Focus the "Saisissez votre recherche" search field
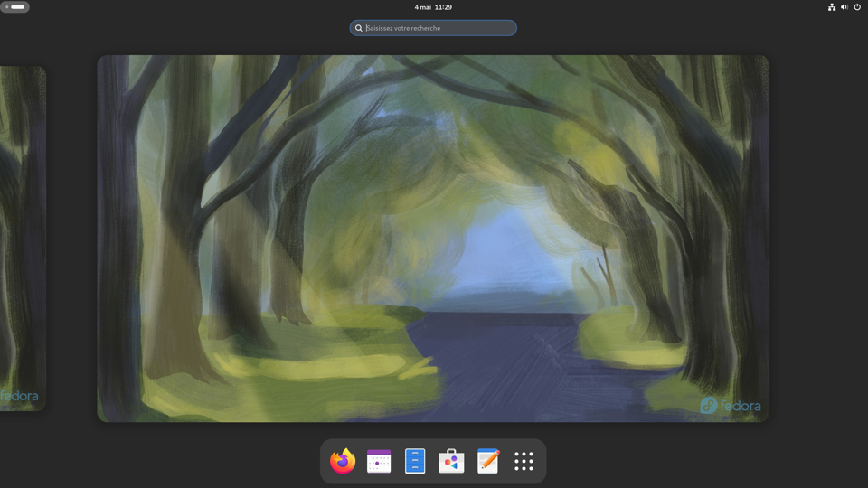 pos(439,28)
